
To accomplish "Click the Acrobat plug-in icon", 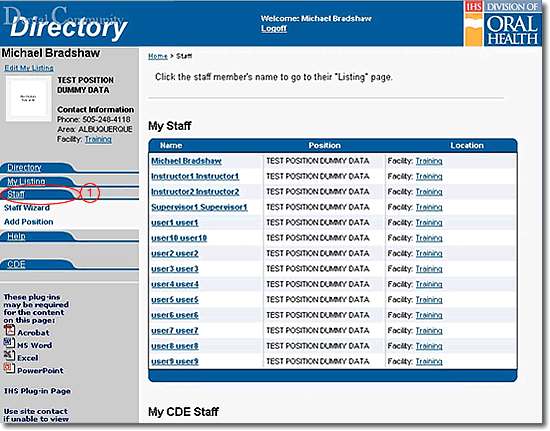I will 9,330.
